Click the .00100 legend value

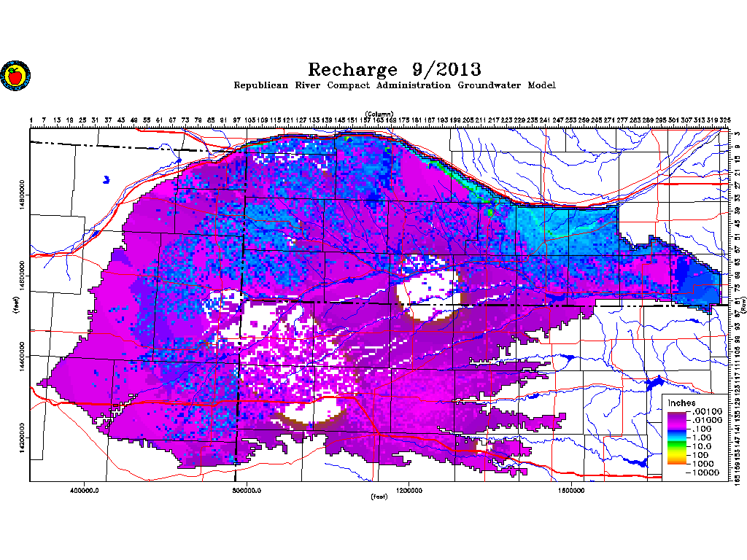[706, 411]
